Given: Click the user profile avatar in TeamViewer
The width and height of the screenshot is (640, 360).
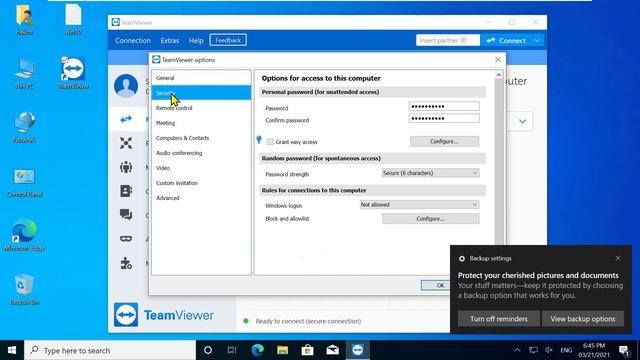Looking at the screenshot, I should point(126,86).
